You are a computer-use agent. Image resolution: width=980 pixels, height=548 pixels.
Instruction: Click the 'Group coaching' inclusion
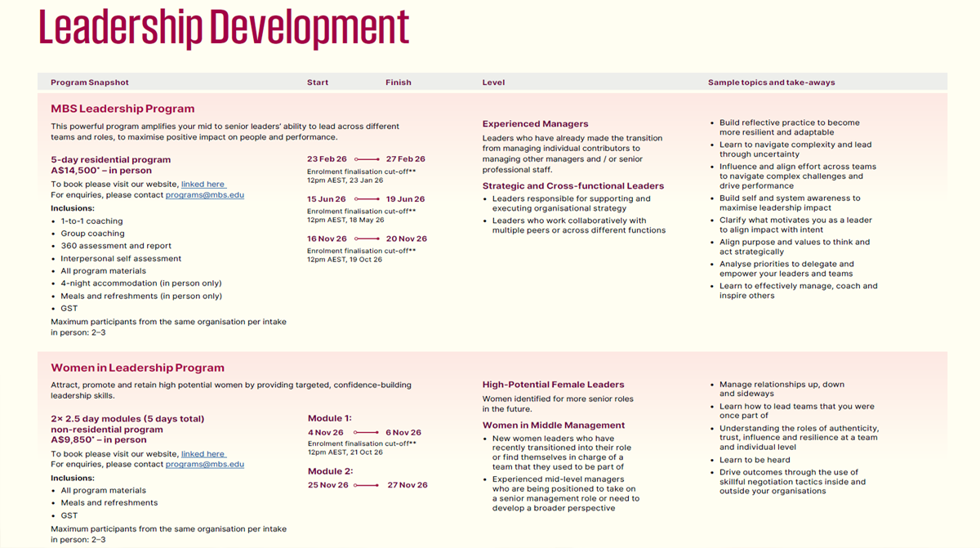click(x=92, y=234)
